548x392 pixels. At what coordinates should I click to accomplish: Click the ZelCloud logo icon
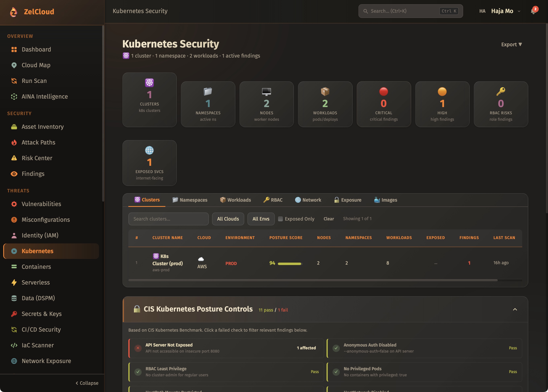[x=14, y=12]
